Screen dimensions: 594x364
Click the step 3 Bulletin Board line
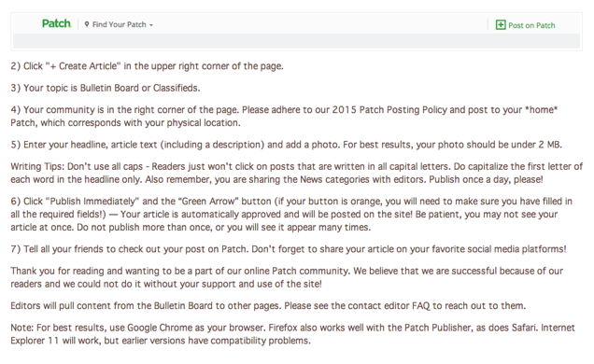click(x=106, y=88)
